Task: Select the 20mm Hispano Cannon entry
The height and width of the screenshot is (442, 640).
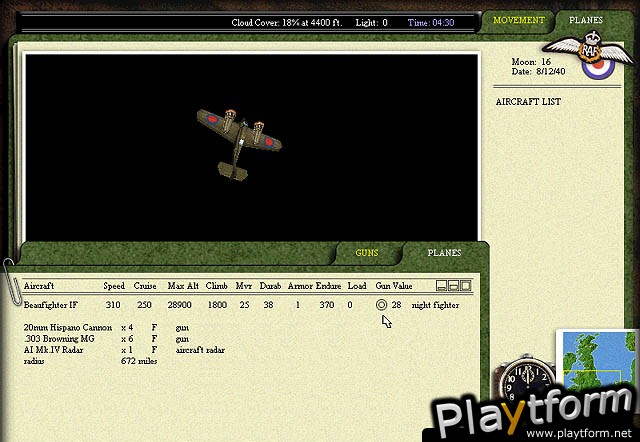Action: pos(67,327)
